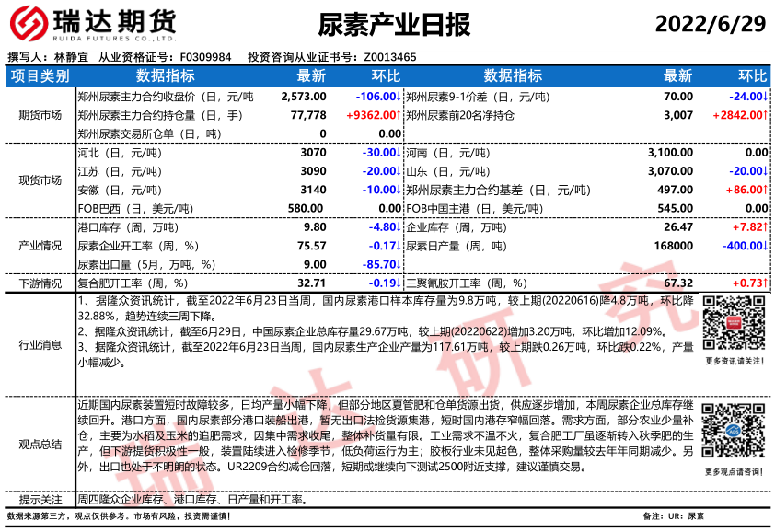Click the red up arrow beside +9362.00
This screenshot has width=775, height=532.
(399, 115)
